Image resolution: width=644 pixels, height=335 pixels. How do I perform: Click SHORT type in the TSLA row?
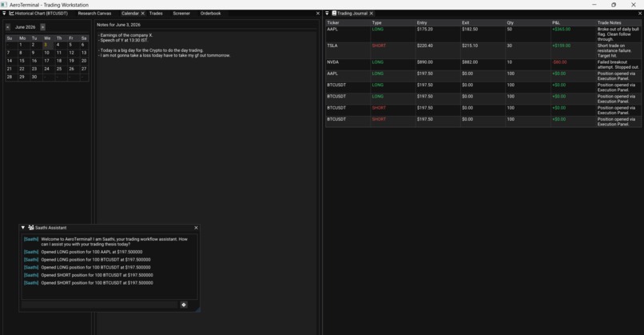[x=379, y=46]
